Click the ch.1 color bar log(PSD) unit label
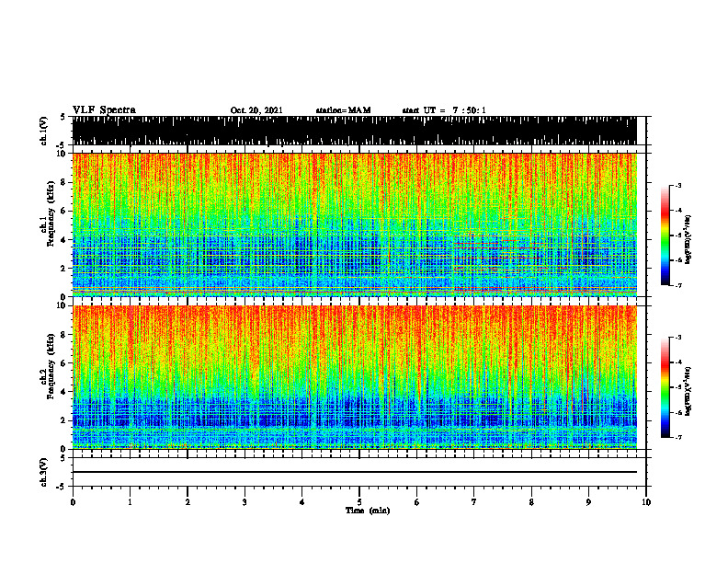Viewport: 728px width, 563px height. (x=688, y=239)
